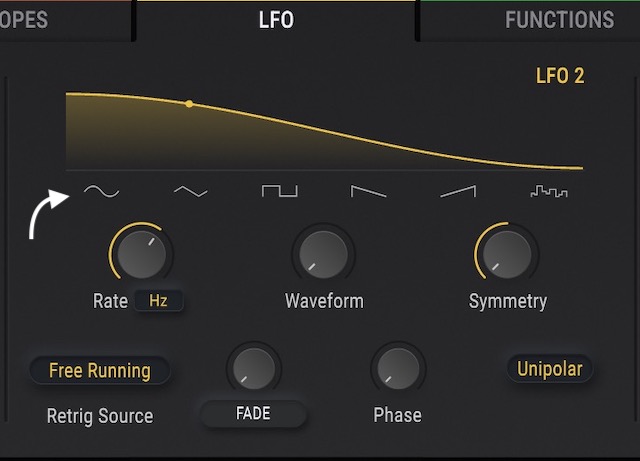Open the Free Running retrig source dropdown
Image resolution: width=640 pixels, height=461 pixels.
point(100,370)
